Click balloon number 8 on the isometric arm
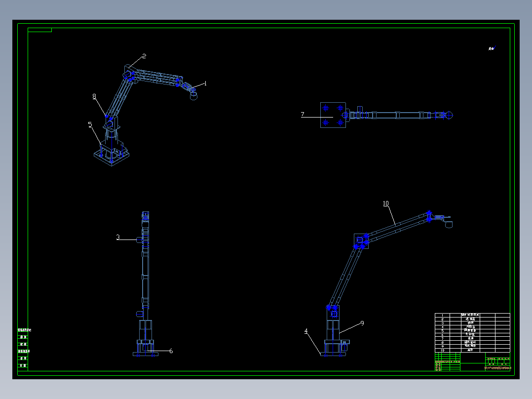 (x=94, y=97)
